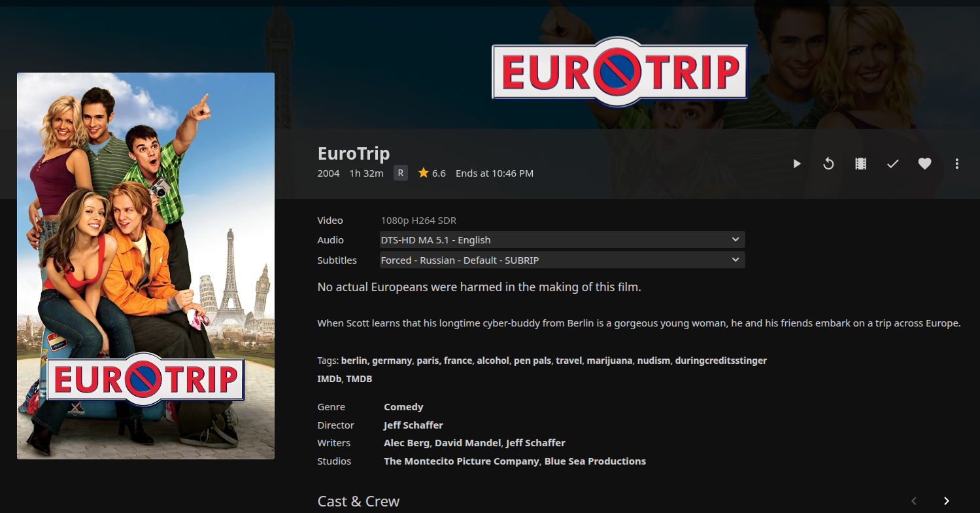Image resolution: width=980 pixels, height=513 pixels.
Task: Mark EuroTrip as played with checkmark
Action: point(892,164)
